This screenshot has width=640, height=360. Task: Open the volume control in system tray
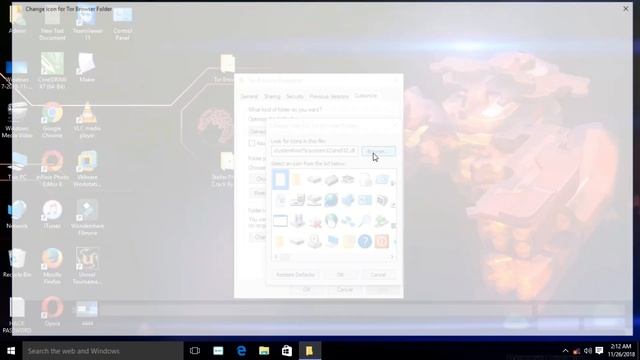[588, 351]
